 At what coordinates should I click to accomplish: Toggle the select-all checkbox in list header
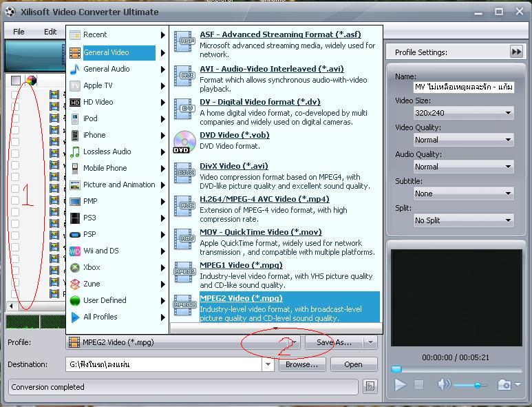click(x=16, y=81)
